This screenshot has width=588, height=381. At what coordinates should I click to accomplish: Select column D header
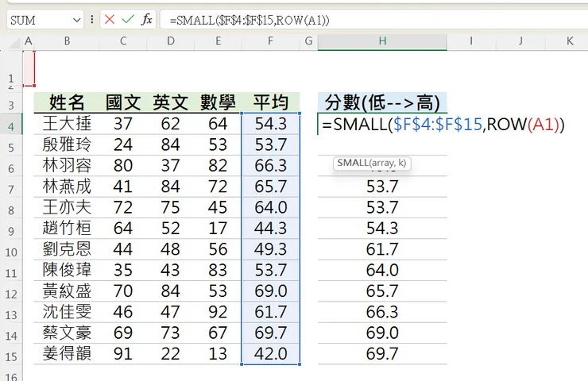pos(171,41)
